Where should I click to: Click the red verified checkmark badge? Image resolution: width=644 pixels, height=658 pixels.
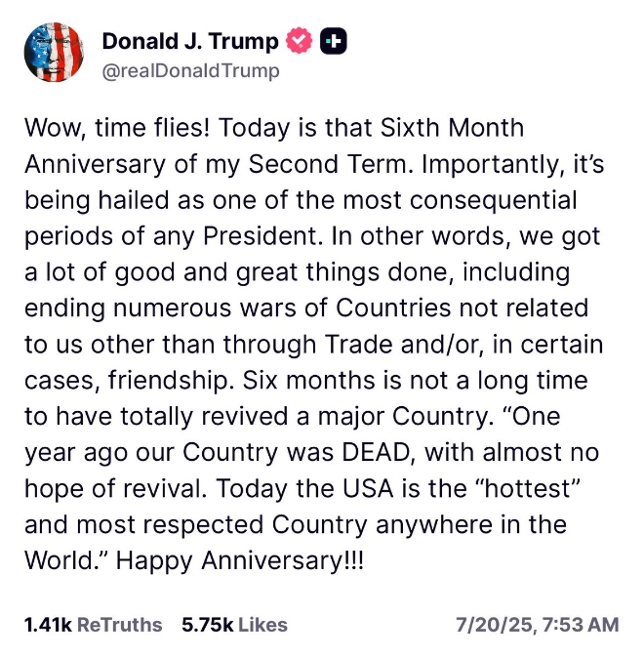click(299, 41)
